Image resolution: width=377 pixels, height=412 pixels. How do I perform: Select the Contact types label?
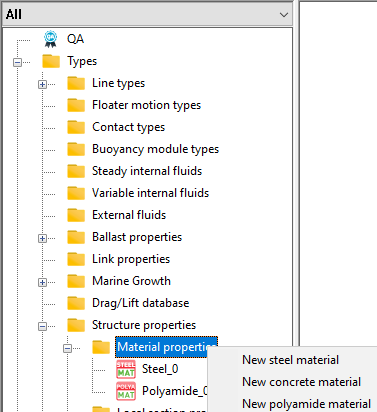[x=129, y=127]
